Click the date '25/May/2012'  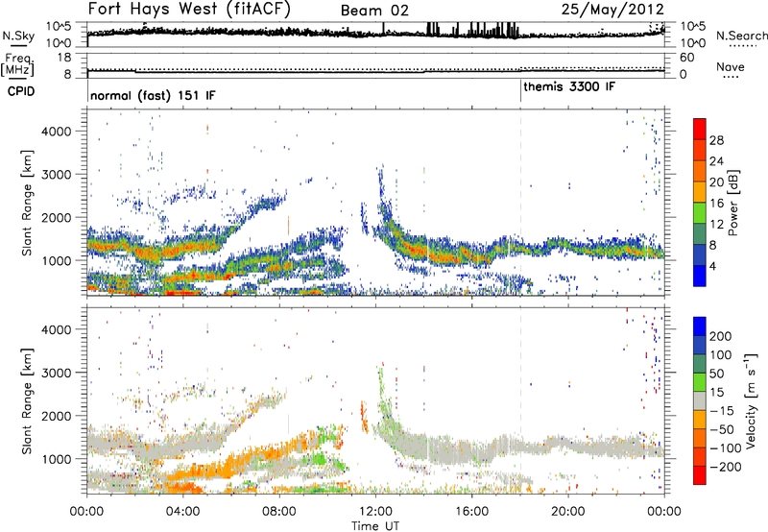612,10
